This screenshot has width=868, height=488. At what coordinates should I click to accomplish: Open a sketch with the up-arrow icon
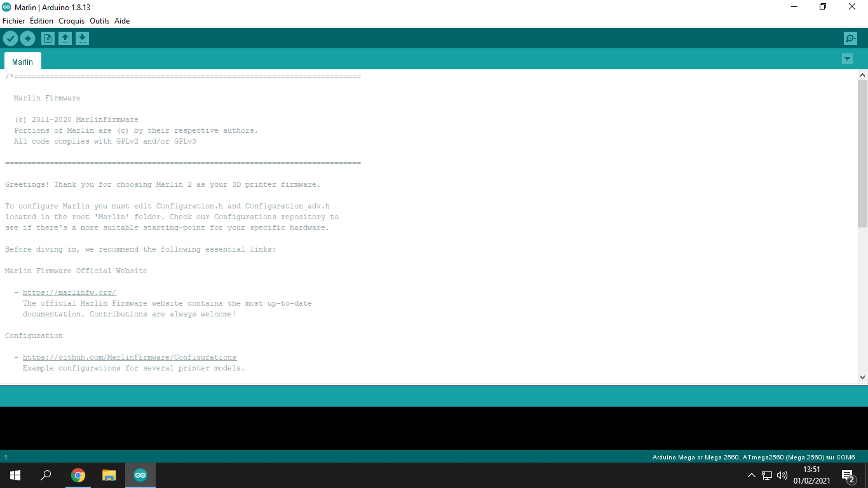pos(65,39)
